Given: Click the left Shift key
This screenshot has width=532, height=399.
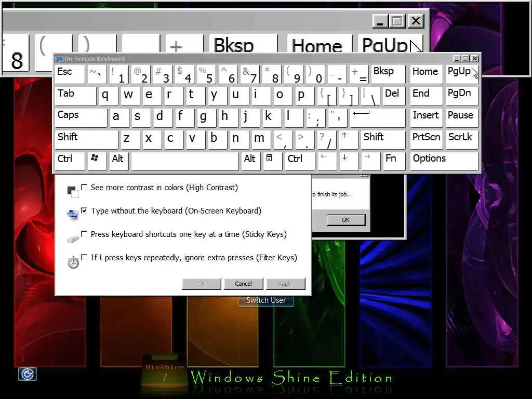Looking at the screenshot, I should point(87,139).
